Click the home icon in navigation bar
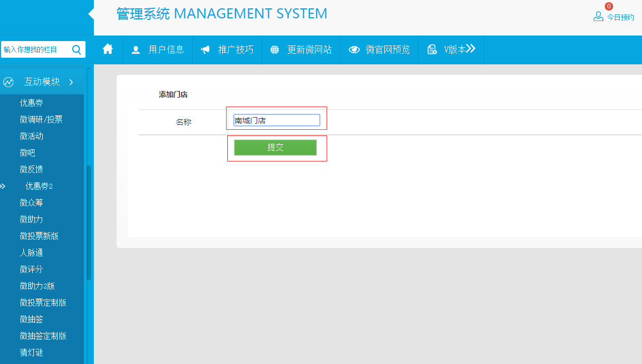The image size is (642, 364). 108,49
